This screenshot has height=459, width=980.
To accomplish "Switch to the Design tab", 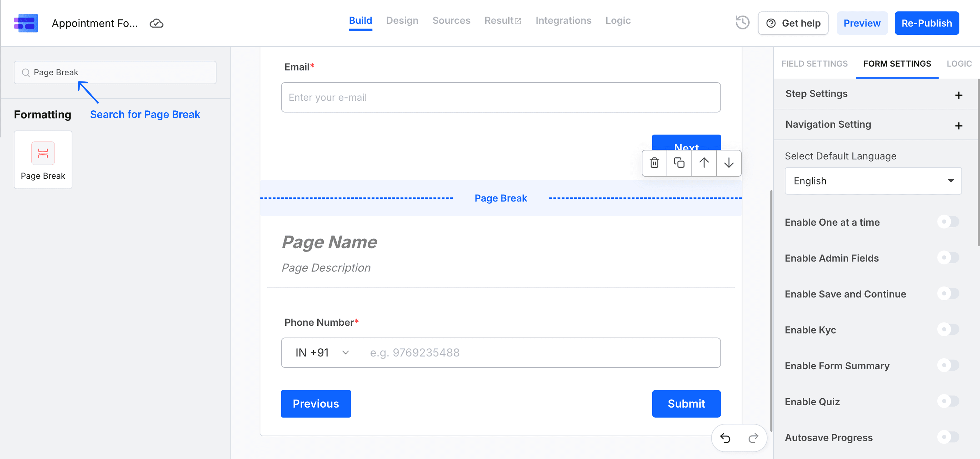I will (402, 21).
